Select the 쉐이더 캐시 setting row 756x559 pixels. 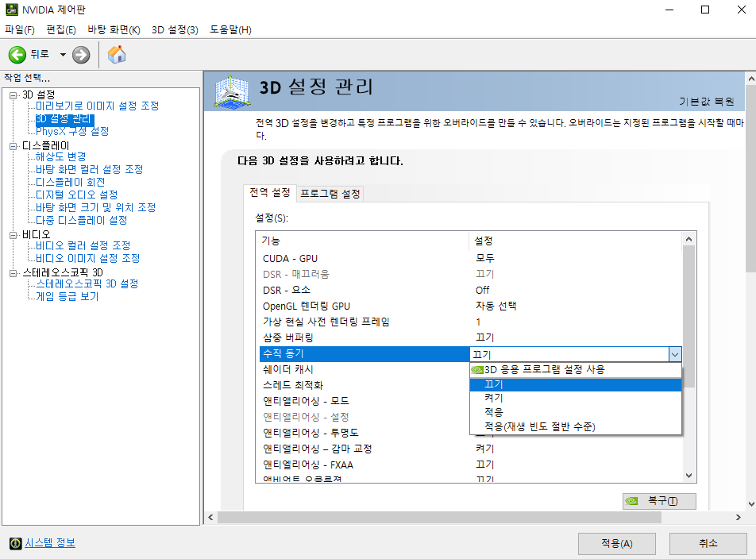coord(364,369)
